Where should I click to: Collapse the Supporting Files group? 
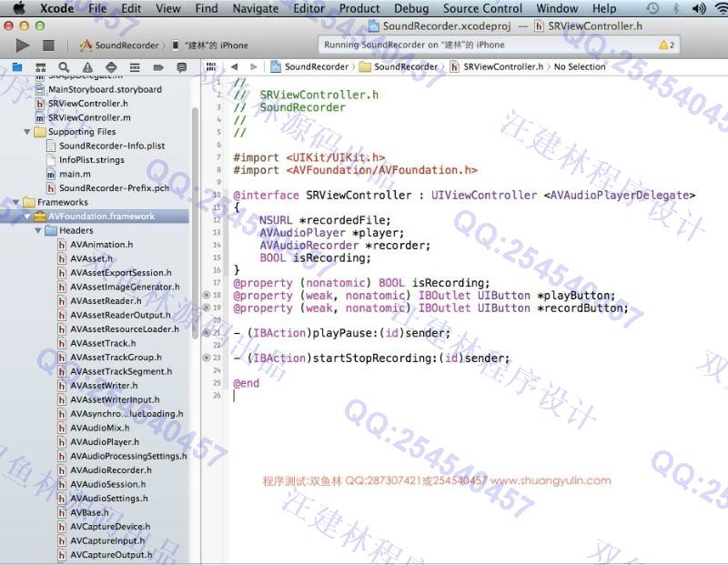(27, 132)
